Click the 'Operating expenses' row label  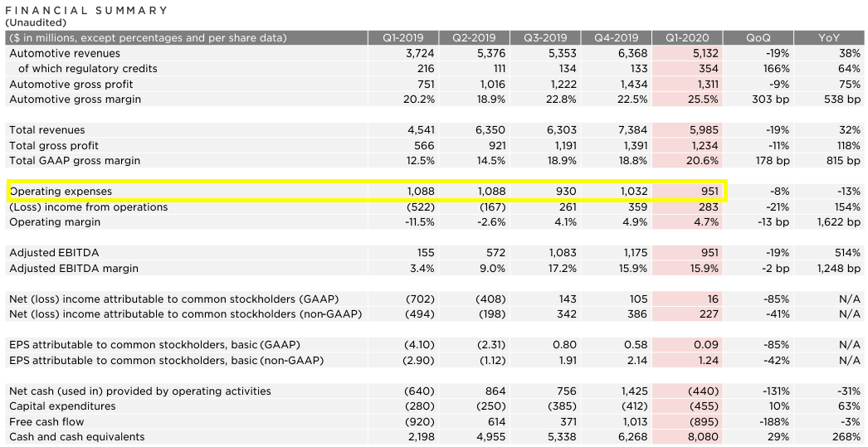tap(61, 192)
